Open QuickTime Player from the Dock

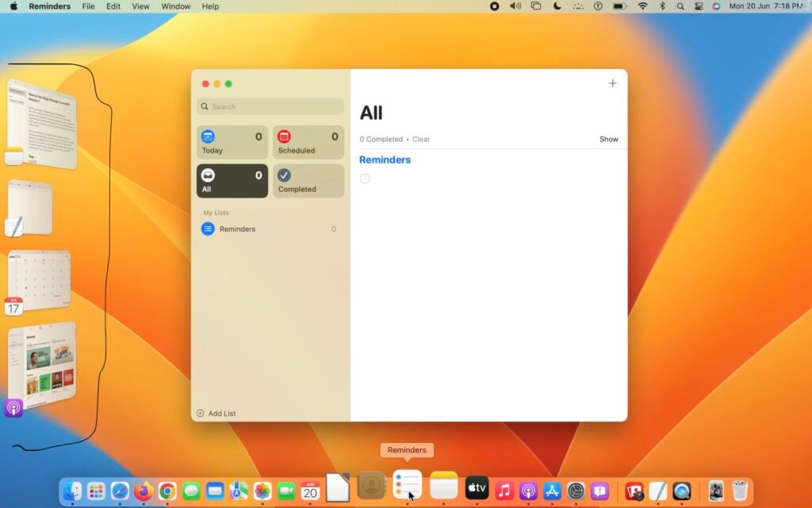coord(681,491)
